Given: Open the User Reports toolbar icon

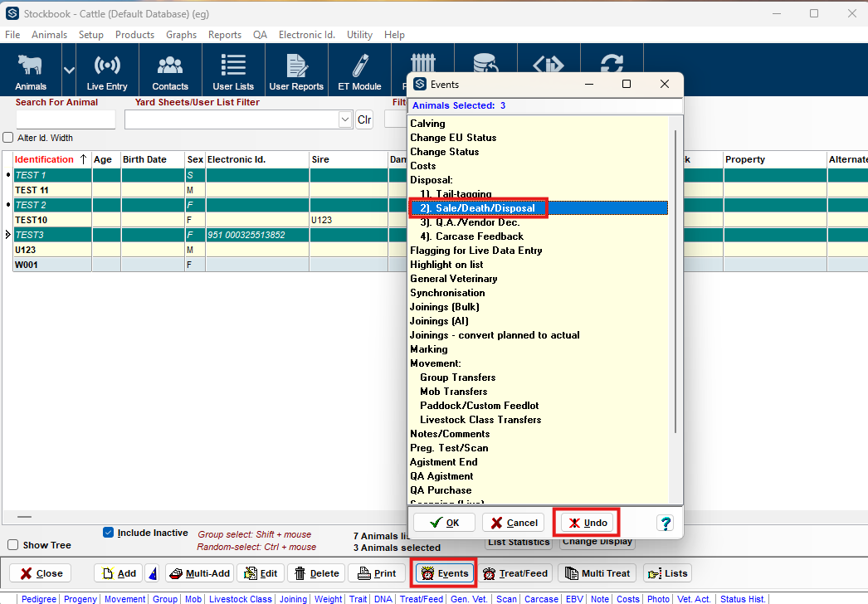Looking at the screenshot, I should [x=296, y=71].
